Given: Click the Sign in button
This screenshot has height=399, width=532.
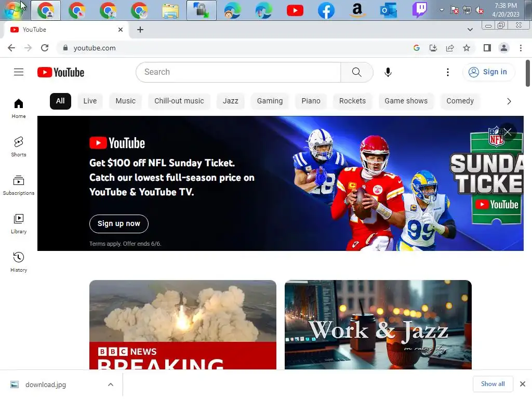Looking at the screenshot, I should [488, 72].
